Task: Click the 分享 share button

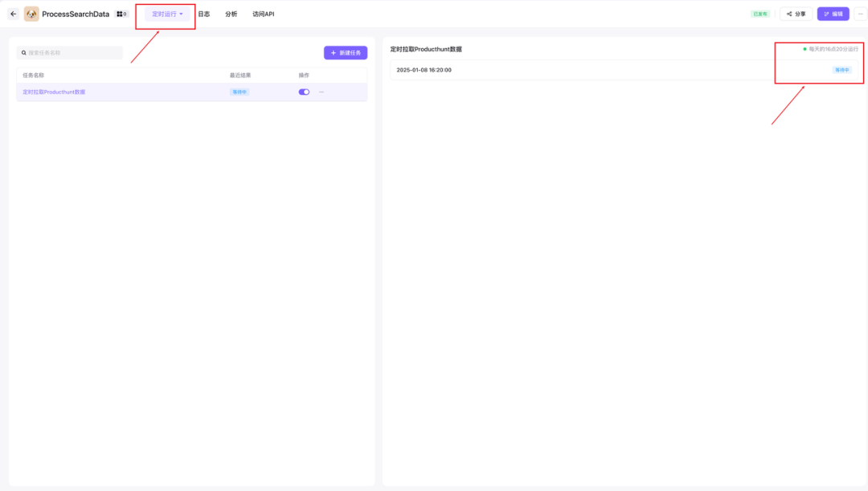Action: click(796, 14)
